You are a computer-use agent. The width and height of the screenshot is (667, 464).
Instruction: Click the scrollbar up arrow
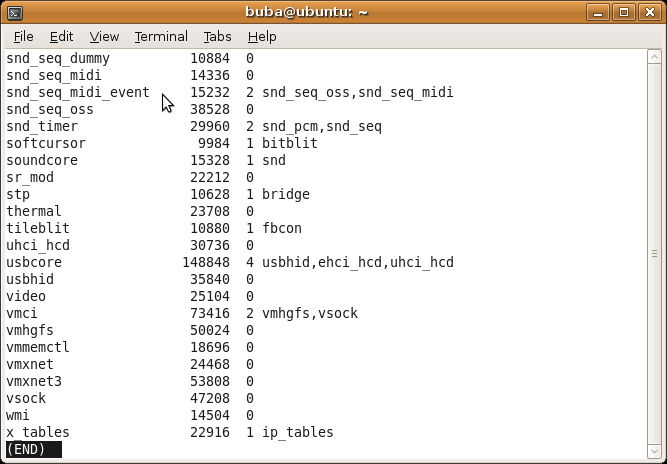click(654, 57)
